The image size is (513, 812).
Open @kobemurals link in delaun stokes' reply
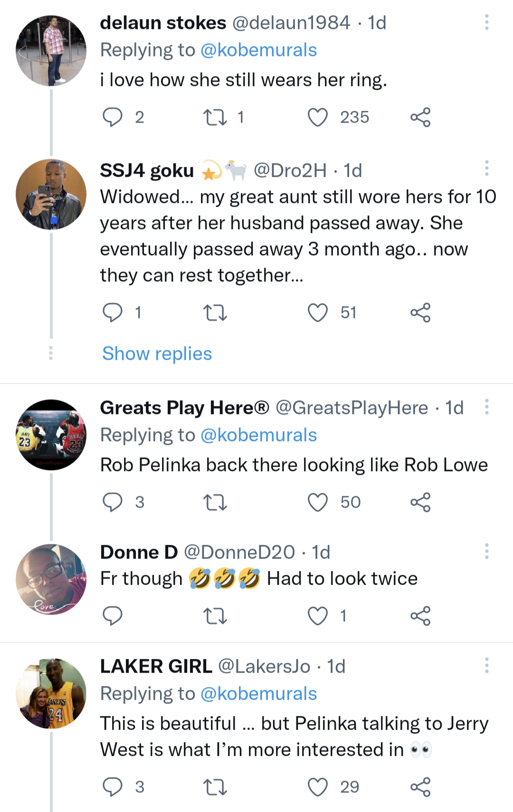pos(258,50)
